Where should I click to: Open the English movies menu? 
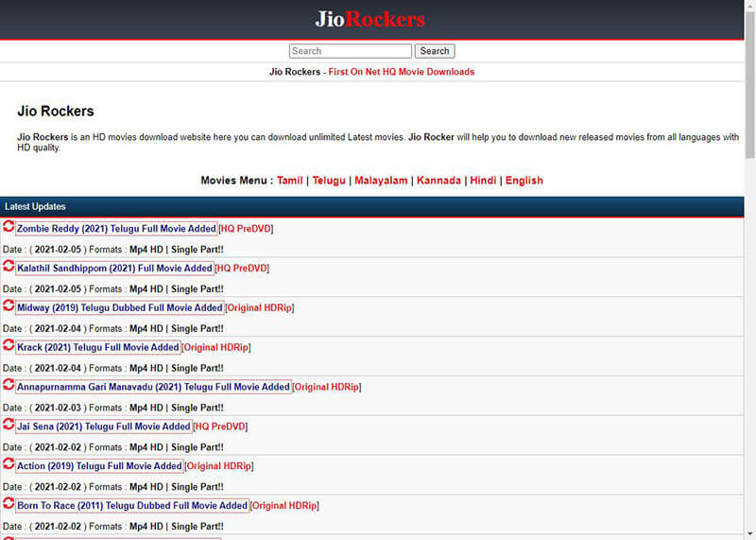click(524, 181)
